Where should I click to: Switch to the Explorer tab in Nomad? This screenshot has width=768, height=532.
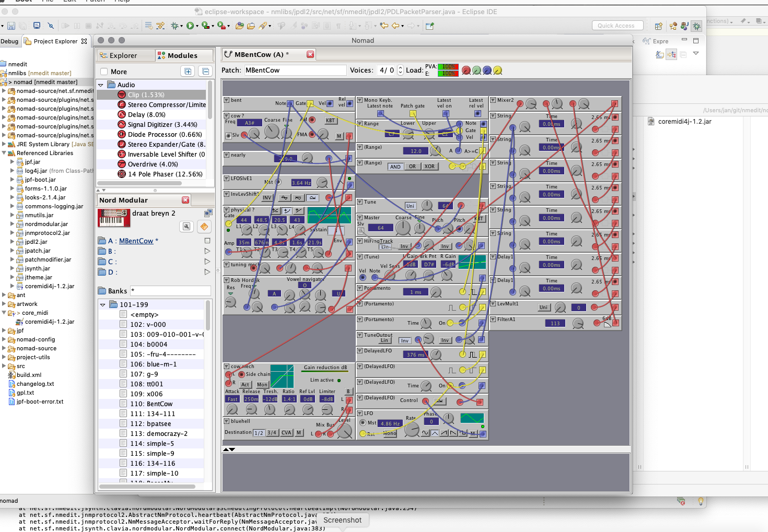(126, 55)
